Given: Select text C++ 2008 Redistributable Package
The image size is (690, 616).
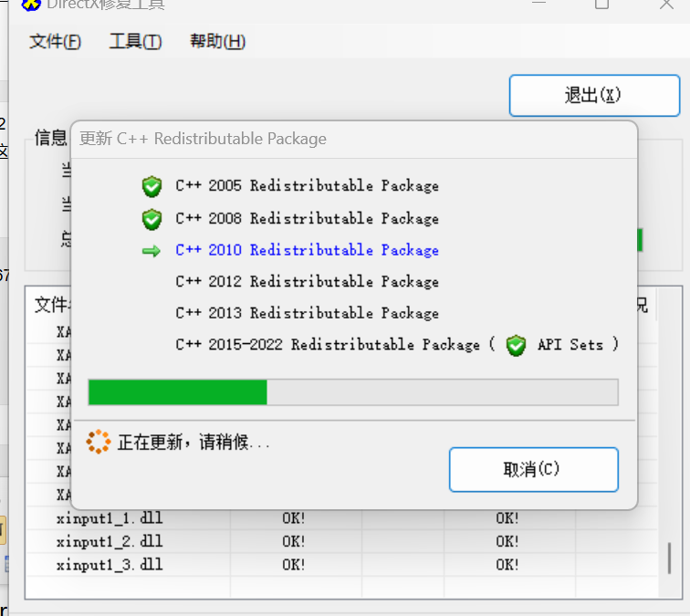Looking at the screenshot, I should coord(307,219).
